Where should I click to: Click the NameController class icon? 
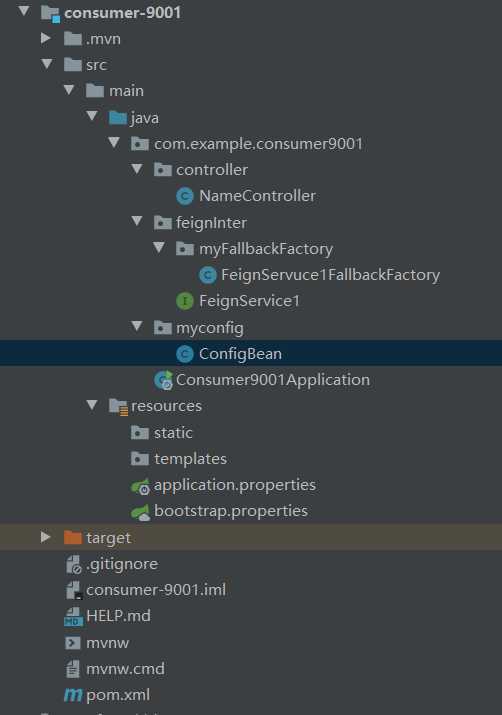185,196
